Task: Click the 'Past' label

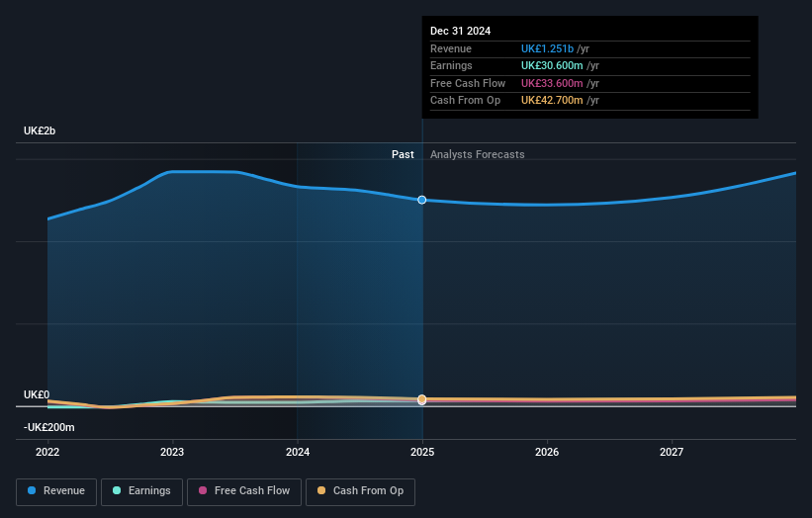Action: (403, 155)
